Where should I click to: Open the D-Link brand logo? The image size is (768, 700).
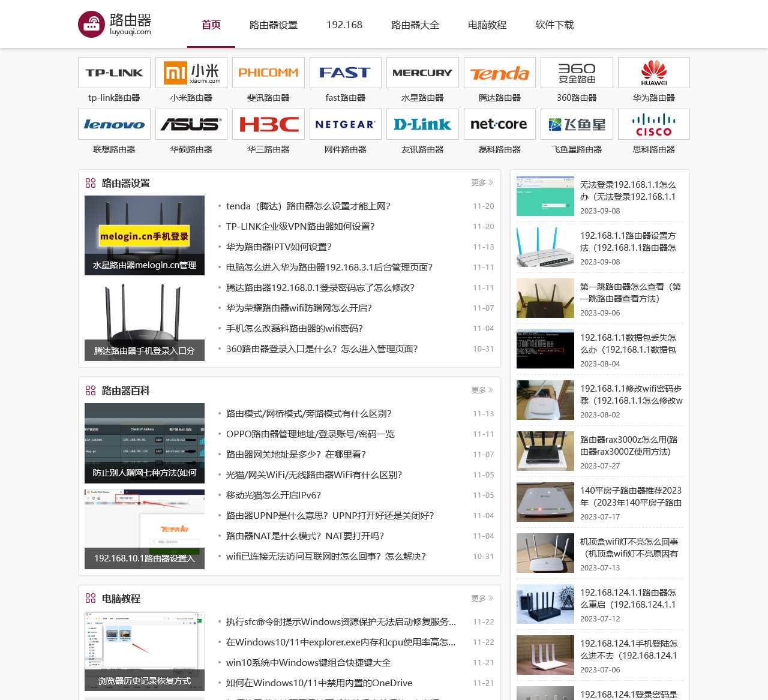point(422,124)
